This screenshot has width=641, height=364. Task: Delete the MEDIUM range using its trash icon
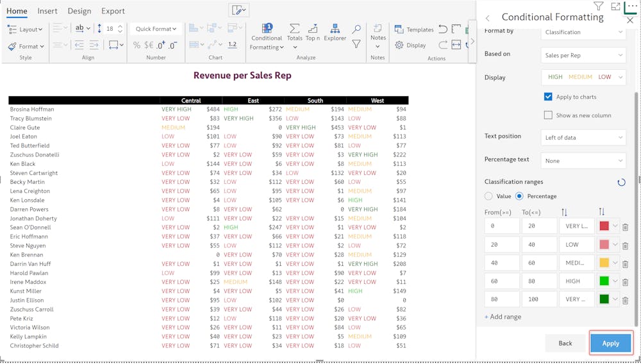coord(625,263)
